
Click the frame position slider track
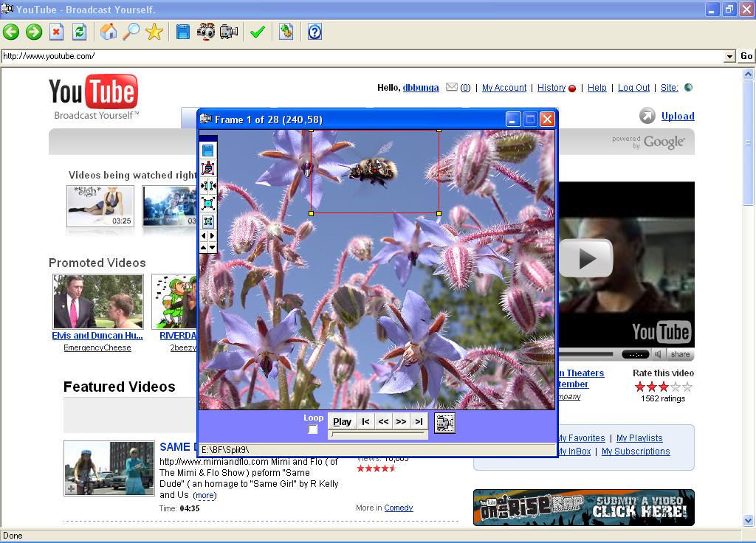coord(379,435)
